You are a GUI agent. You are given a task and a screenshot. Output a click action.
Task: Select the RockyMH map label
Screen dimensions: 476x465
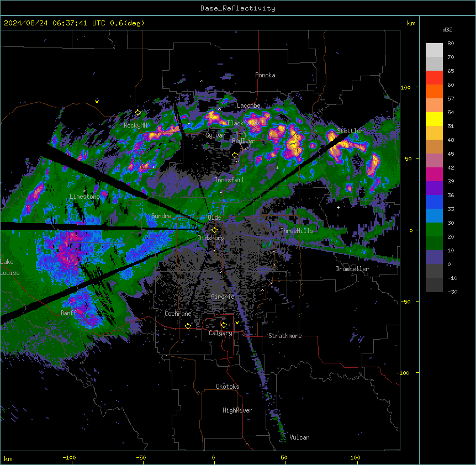click(135, 125)
